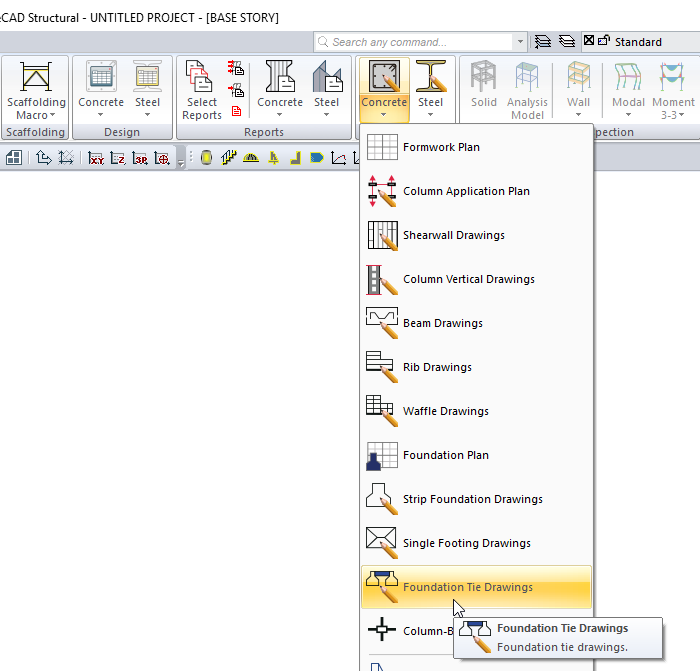
Task: Click Single Footing Drawings
Action: pos(466,543)
